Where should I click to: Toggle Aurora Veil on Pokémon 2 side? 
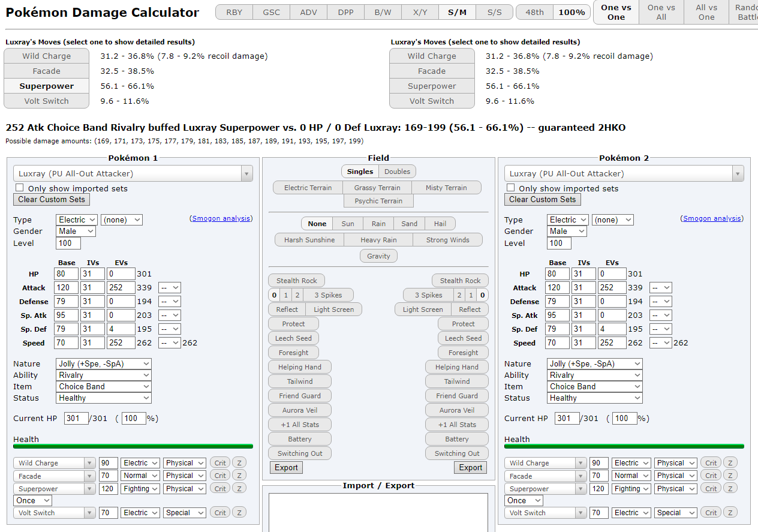457,410
